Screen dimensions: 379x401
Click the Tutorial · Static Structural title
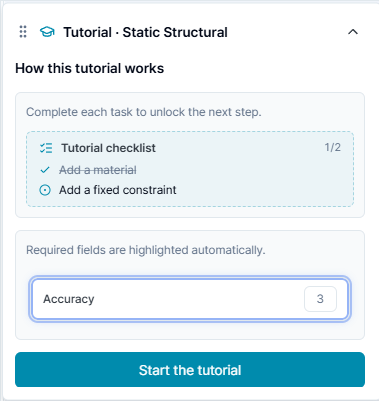(146, 32)
